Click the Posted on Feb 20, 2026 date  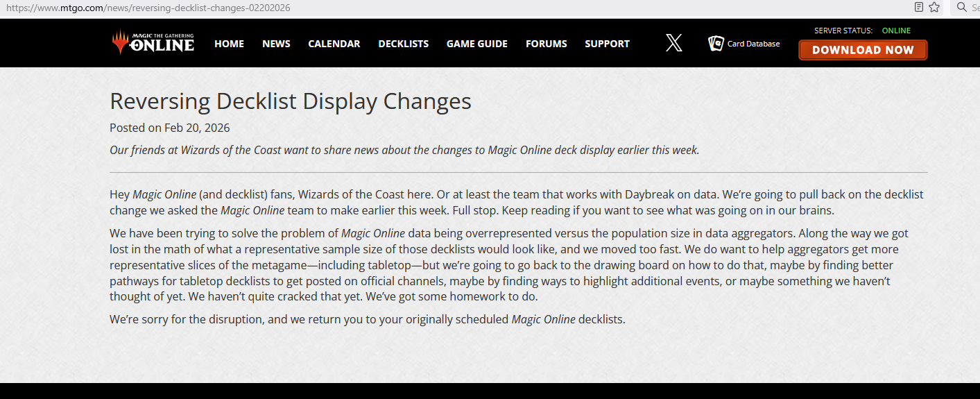tap(170, 128)
